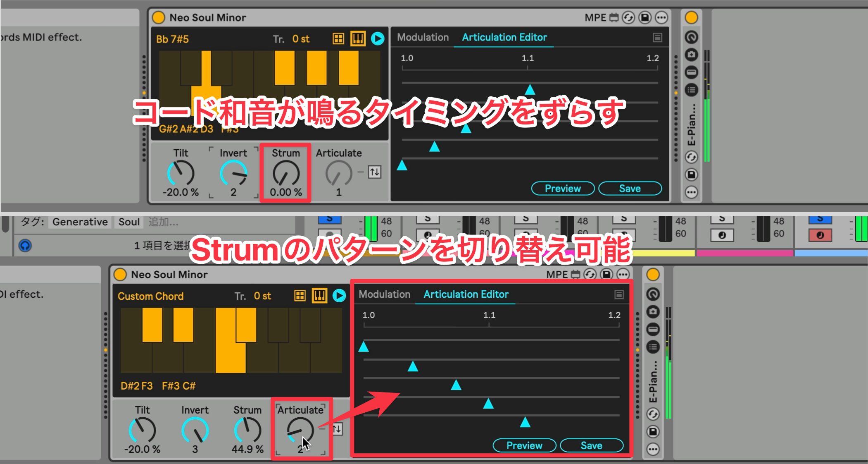This screenshot has height=464, width=868.
Task: Click the macro knob icon on the lower E-Pian strip
Action: (653, 294)
